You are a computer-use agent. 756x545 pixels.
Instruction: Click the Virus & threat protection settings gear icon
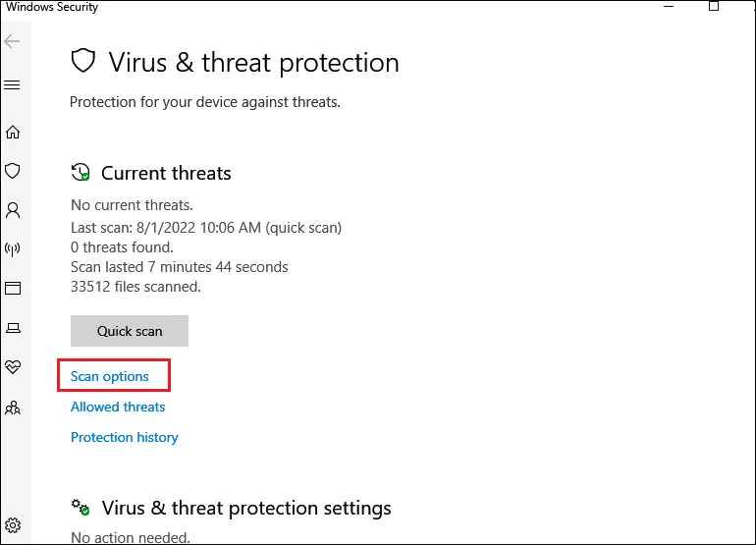[81, 508]
